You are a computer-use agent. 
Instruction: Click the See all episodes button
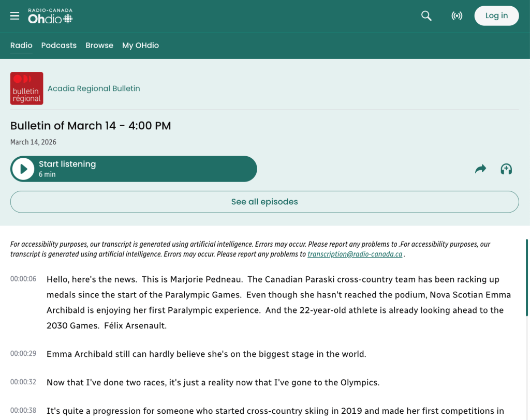264,202
